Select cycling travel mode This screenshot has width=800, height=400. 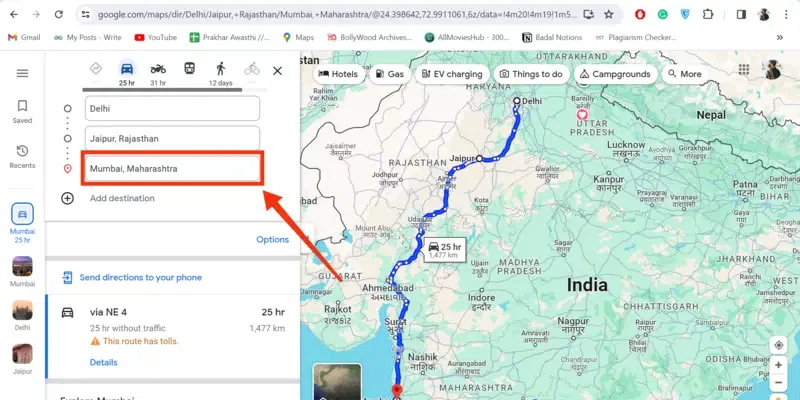coord(252,68)
